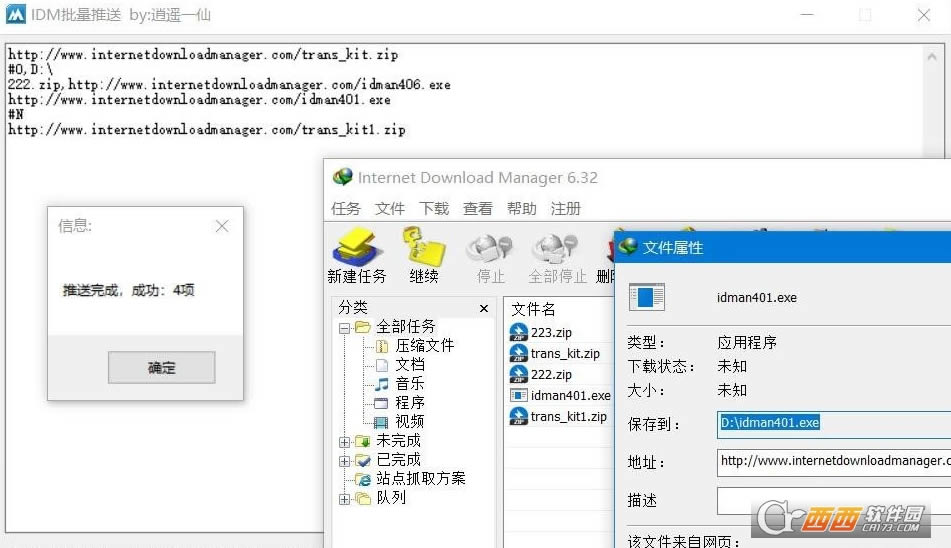Image resolution: width=951 pixels, height=548 pixels.
Task: Click the zip icon beside trans_kit.zip
Action: point(519,353)
